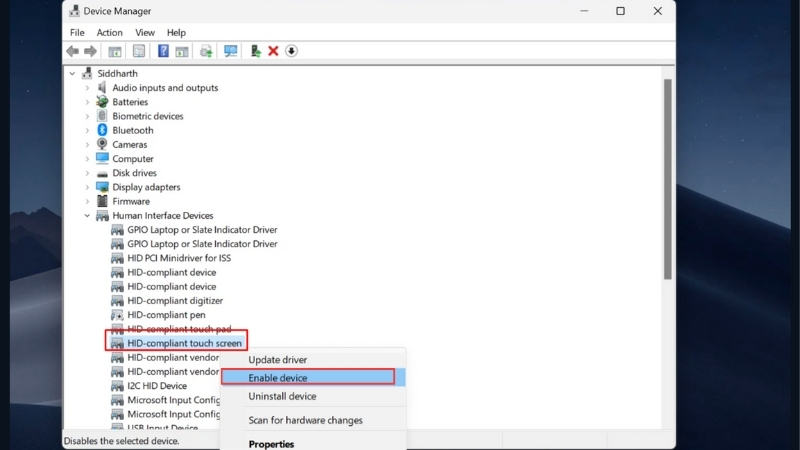Viewport: 800px width, 450px height.
Task: Open the Action menu
Action: (110, 33)
